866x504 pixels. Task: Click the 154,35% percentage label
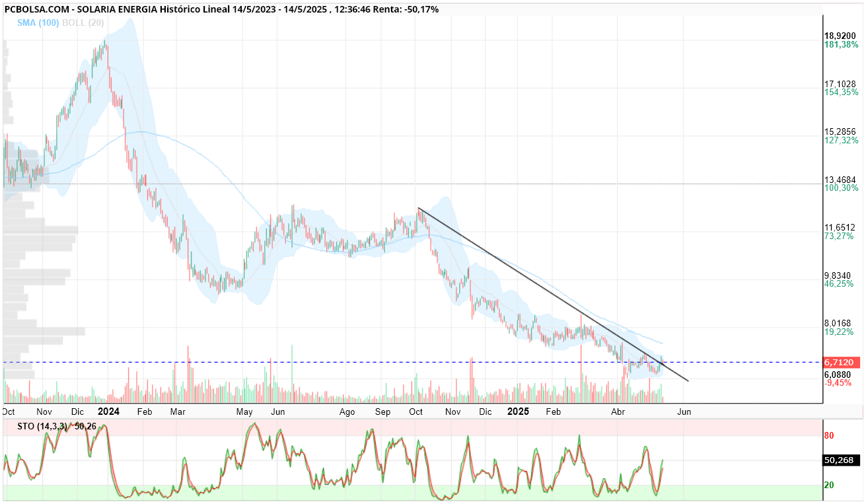click(x=842, y=92)
